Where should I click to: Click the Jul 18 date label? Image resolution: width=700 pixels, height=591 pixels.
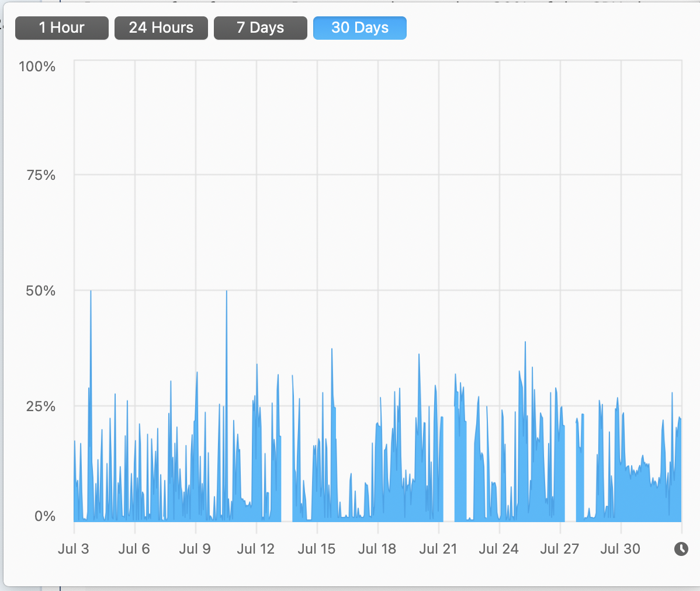pos(377,548)
